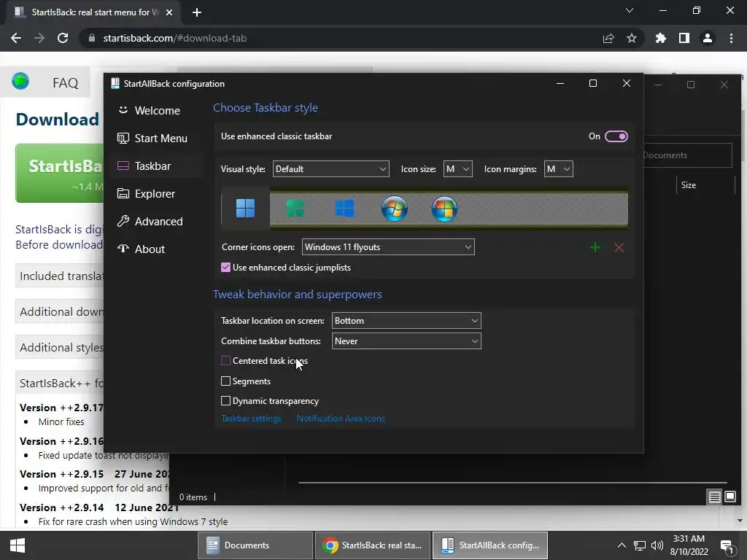Open Combine taskbar buttons dropdown
The width and height of the screenshot is (747, 560).
pyautogui.click(x=406, y=341)
